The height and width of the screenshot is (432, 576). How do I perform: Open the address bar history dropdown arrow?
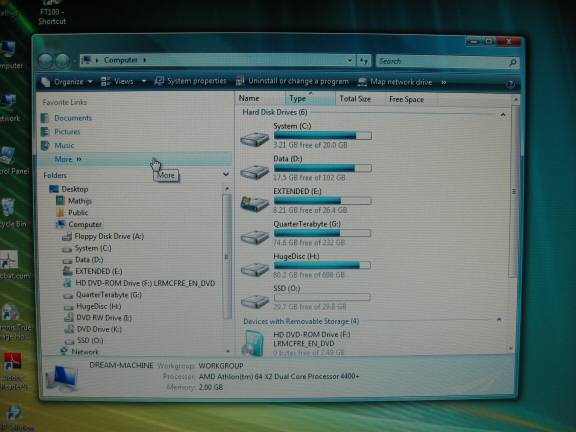pyautogui.click(x=350, y=60)
